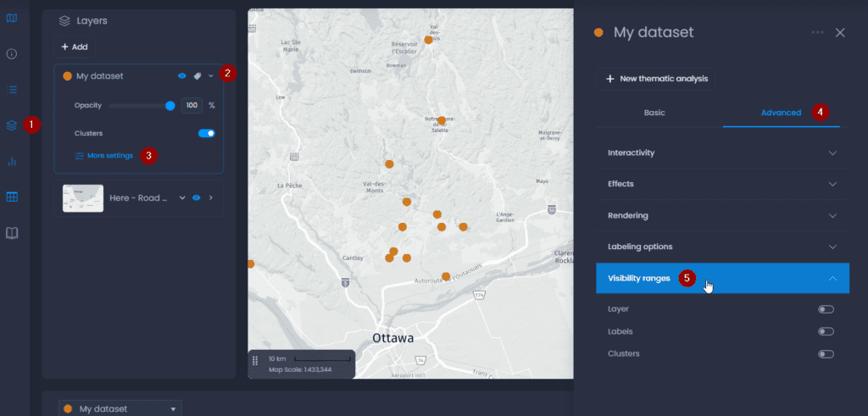The width and height of the screenshot is (868, 416).
Task: Click the Layers stack icon in the panel header
Action: 64,21
